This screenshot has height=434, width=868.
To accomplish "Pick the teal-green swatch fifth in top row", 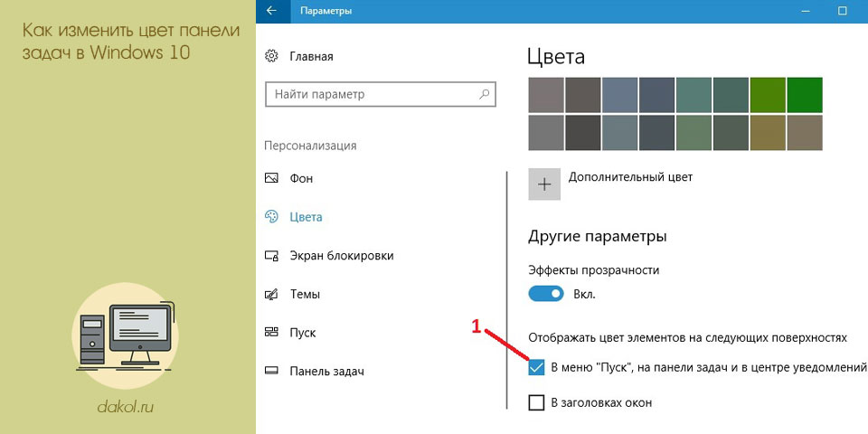I will pyautogui.click(x=694, y=95).
